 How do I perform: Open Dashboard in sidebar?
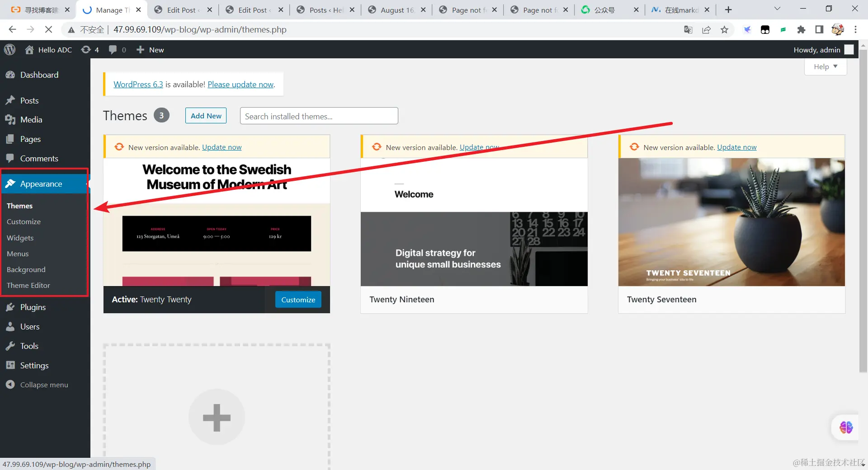click(39, 75)
